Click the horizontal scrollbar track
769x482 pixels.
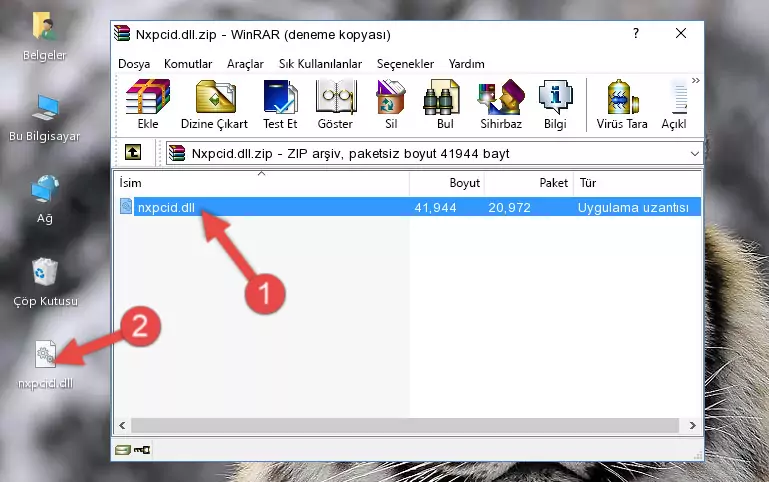tap(405, 425)
